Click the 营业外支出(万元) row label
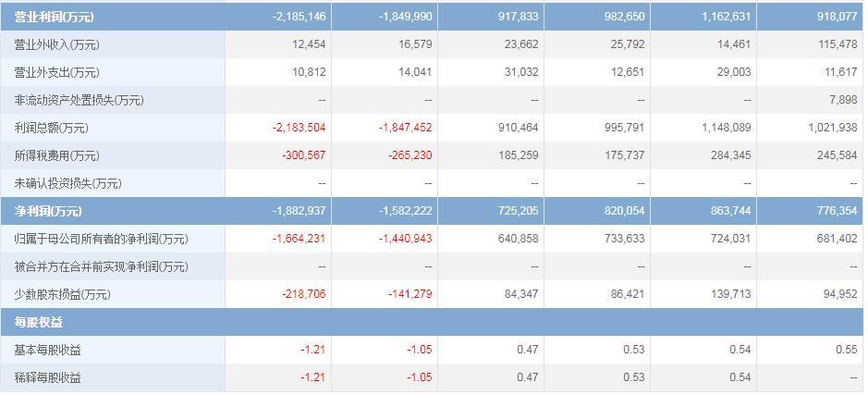 click(x=57, y=72)
